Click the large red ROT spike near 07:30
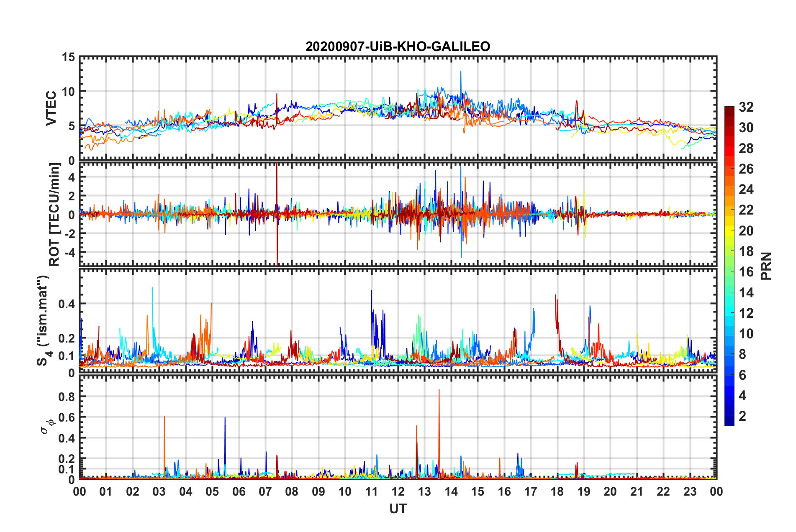Image resolution: width=796 pixels, height=532 pixels. (x=277, y=213)
